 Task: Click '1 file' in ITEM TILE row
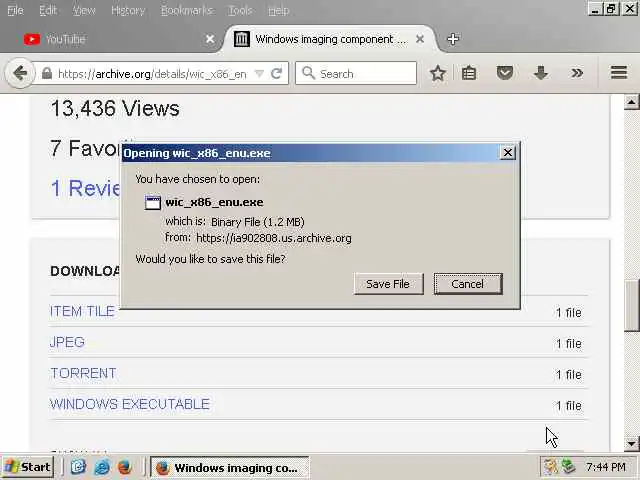(569, 312)
